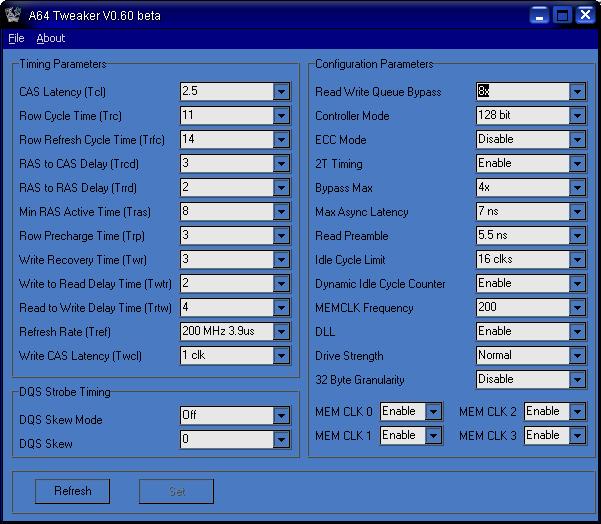Open the 2T Timing dropdown
The image size is (601, 524).
click(x=577, y=164)
